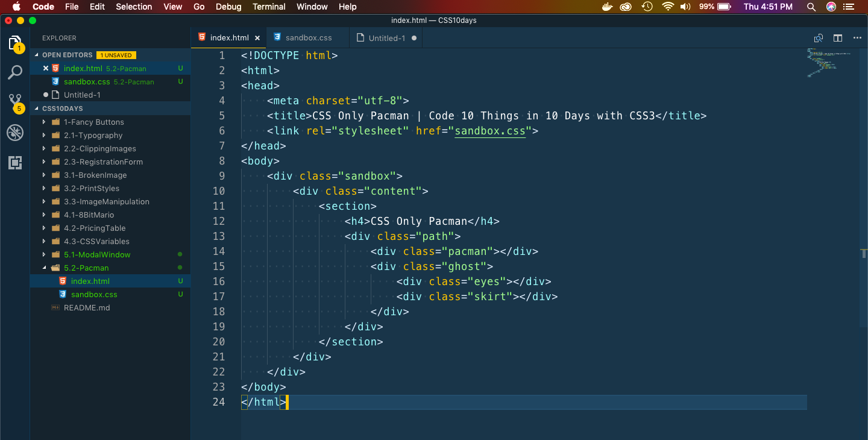Click the clock showing Thu 4:51 PM

tap(768, 7)
